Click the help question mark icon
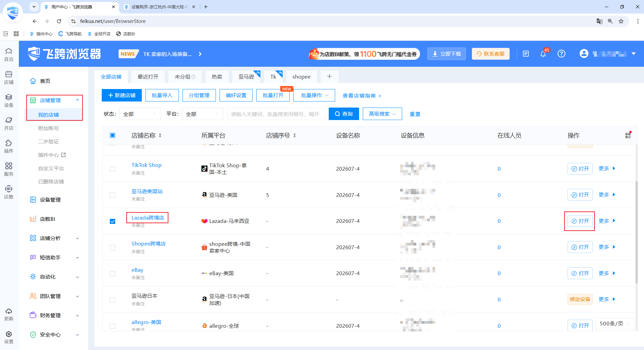The image size is (644, 350). click(561, 54)
